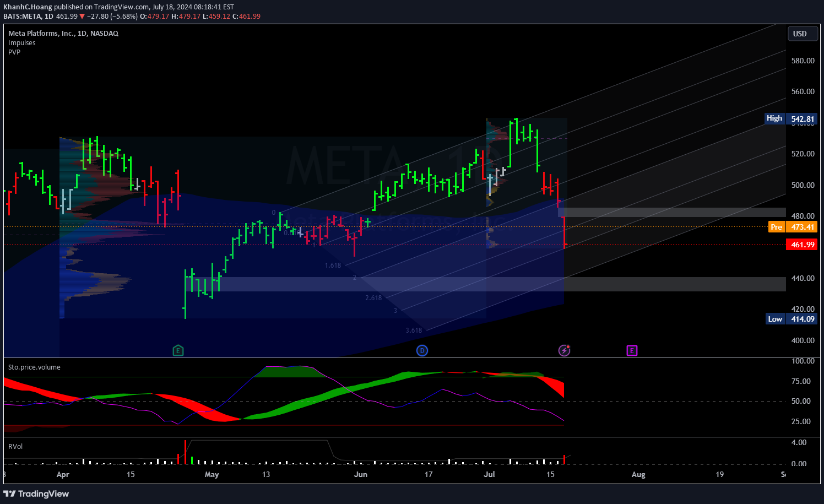This screenshot has width=824, height=504.
Task: Click the RVol indicator label
Action: pyautogui.click(x=15, y=446)
